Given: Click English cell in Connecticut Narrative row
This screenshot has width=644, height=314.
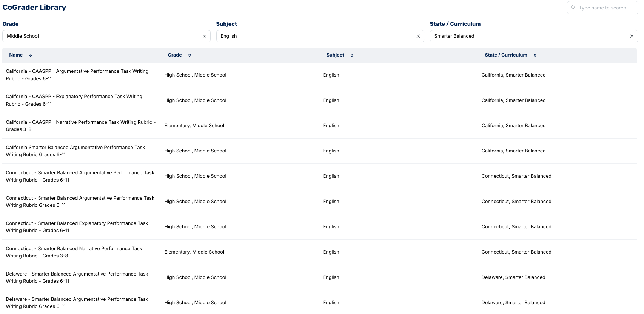Looking at the screenshot, I should coord(331,252).
